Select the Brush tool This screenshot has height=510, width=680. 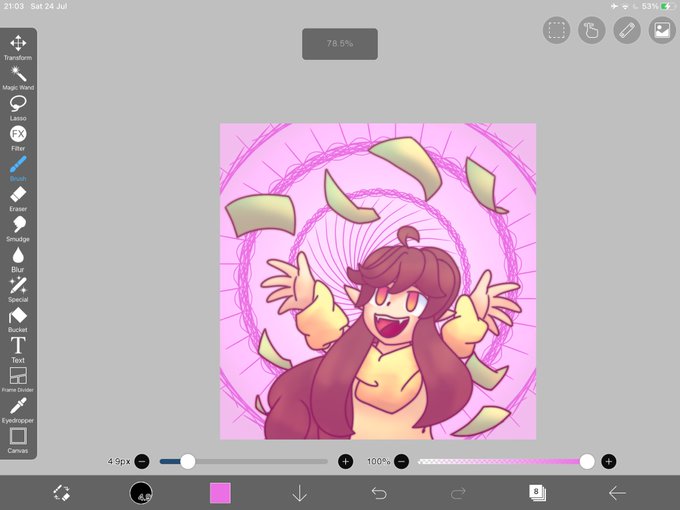pos(18,169)
